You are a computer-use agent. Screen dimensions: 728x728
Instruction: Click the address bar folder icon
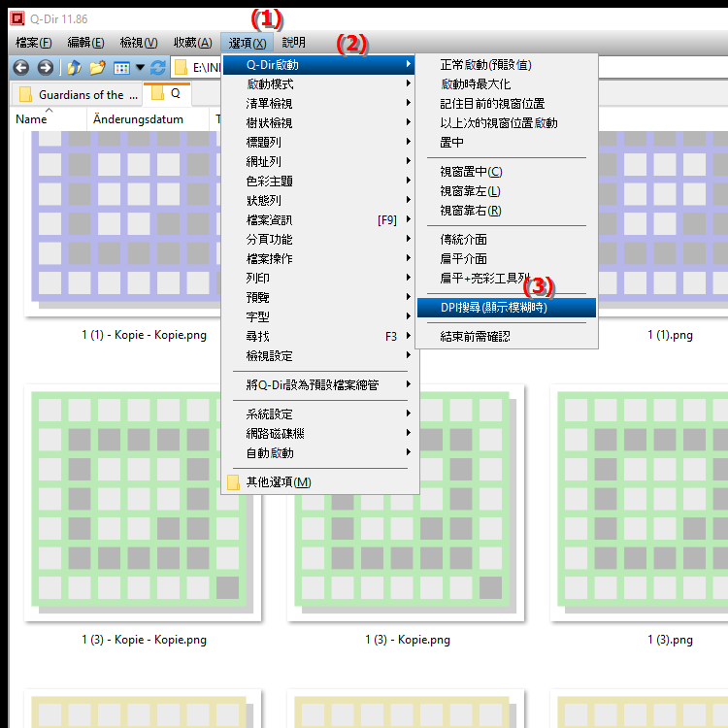coord(182,68)
